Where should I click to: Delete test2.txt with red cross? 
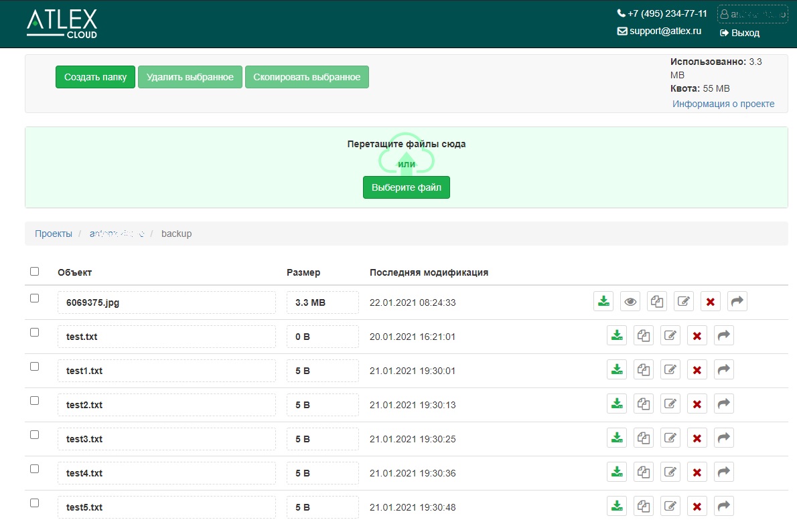pyautogui.click(x=697, y=404)
